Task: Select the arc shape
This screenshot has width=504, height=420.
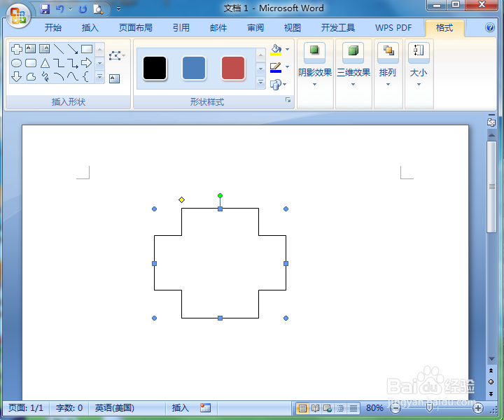Action: point(59,76)
